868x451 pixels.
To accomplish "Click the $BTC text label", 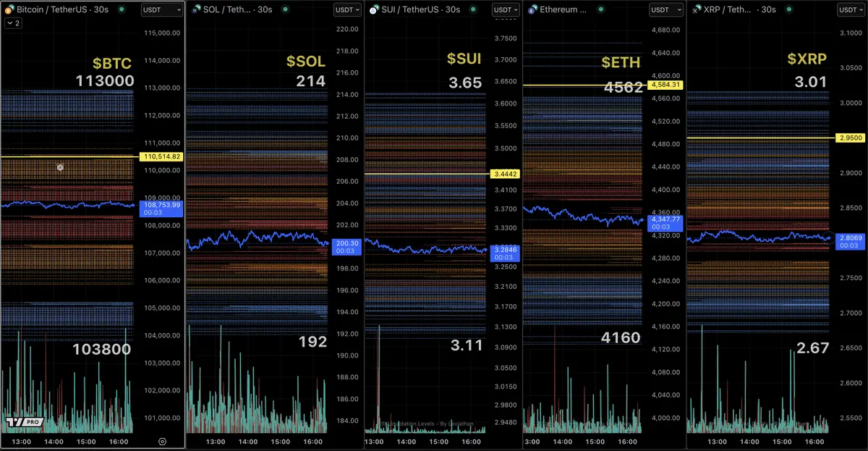I will pyautogui.click(x=112, y=64).
